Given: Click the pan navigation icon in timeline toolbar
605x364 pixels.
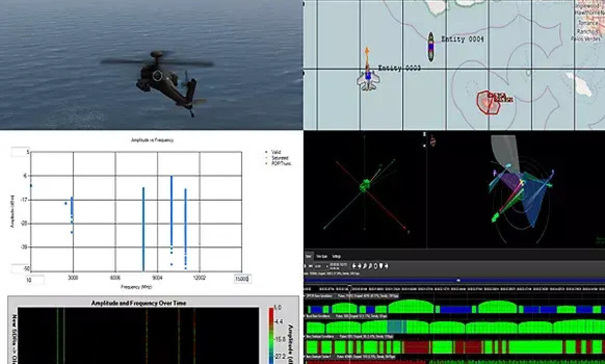Looking at the screenshot, I should point(376,265).
